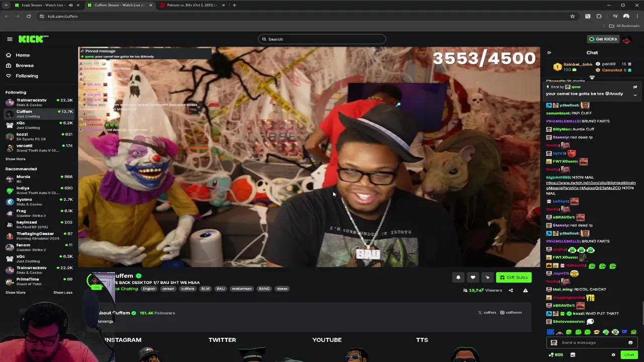Click Show More under Following
The width and height of the screenshot is (644, 362).
(x=15, y=159)
